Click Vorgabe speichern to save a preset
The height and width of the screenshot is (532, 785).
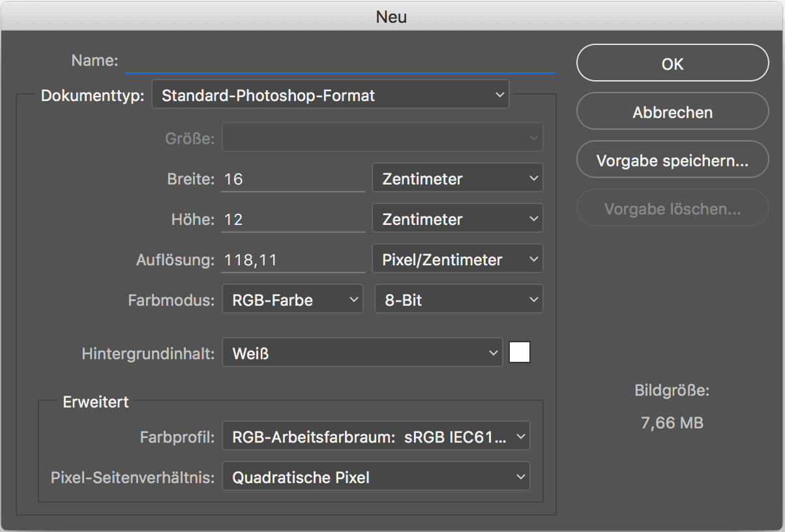[x=672, y=159]
